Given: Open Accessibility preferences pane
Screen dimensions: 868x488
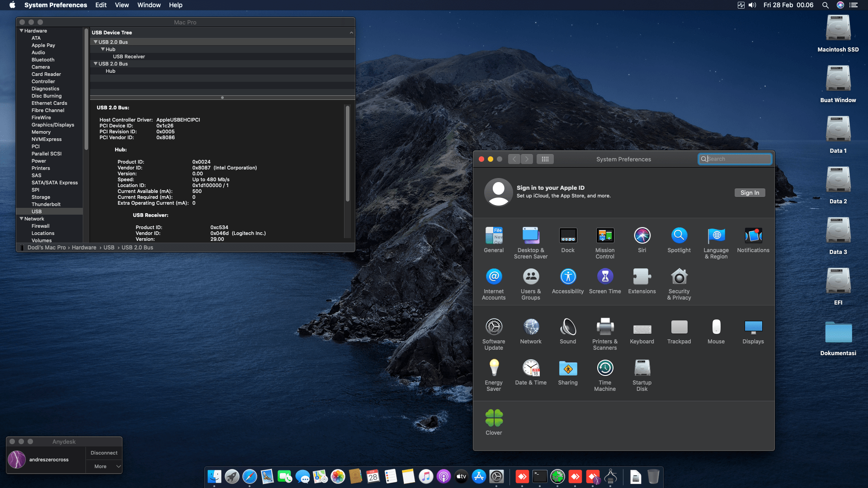Looking at the screenshot, I should coord(568,281).
